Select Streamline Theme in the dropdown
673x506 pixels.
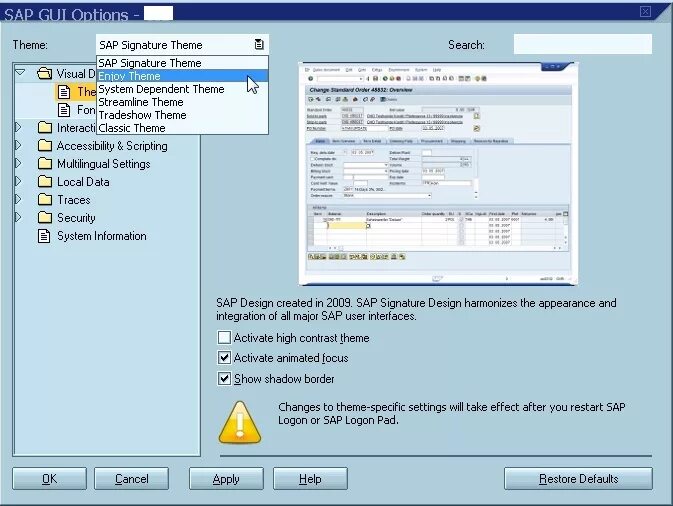[182, 102]
